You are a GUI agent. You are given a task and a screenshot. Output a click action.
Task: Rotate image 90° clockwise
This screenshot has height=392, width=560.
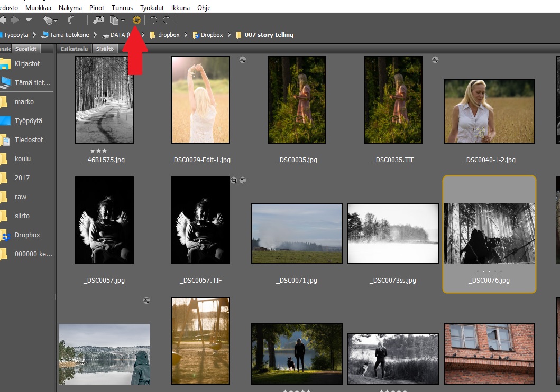pyautogui.click(x=166, y=20)
